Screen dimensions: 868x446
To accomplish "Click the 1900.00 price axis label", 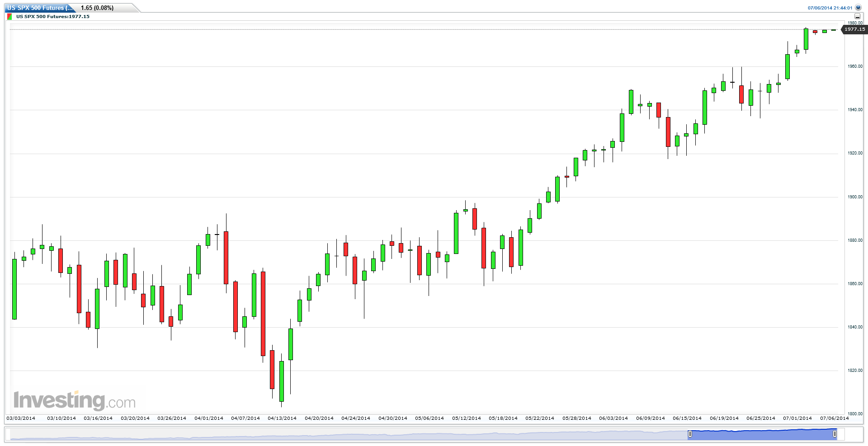I will [855, 197].
